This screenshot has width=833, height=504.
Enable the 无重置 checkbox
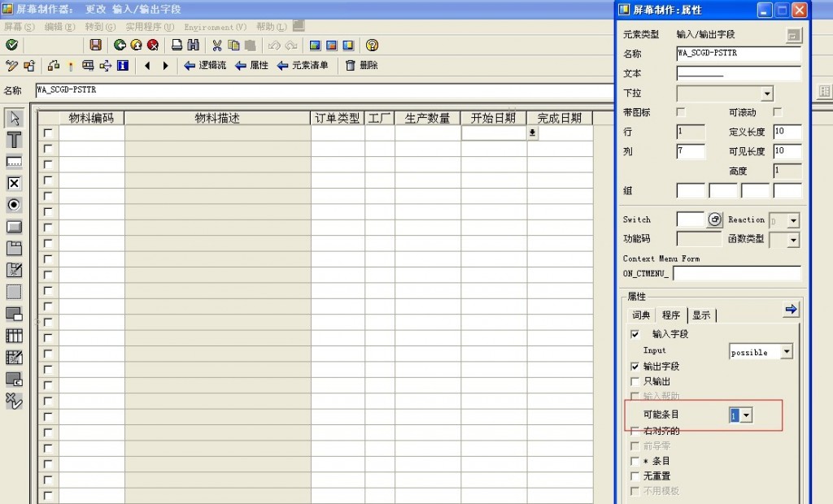pos(635,476)
